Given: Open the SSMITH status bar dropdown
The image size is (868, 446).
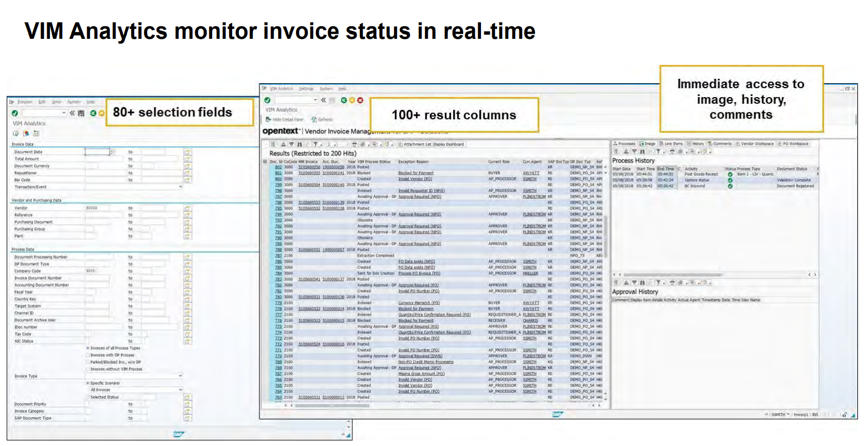Looking at the screenshot, I should point(788,414).
